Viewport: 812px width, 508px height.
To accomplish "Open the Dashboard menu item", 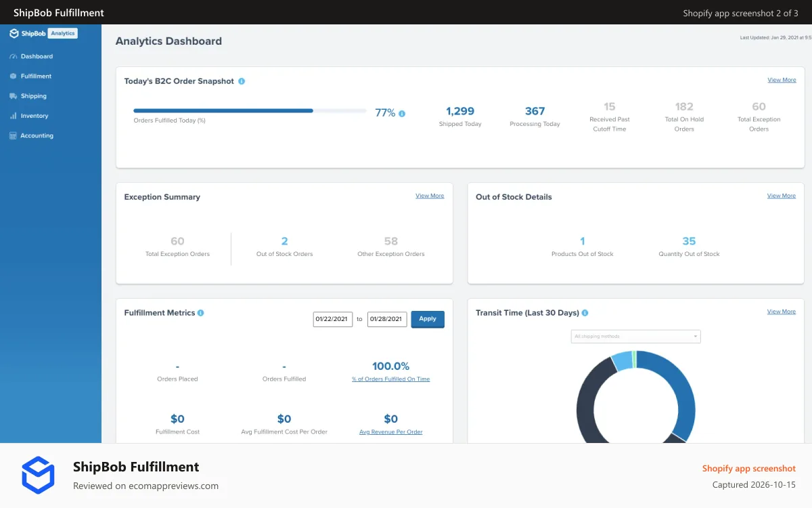I will 37,56.
